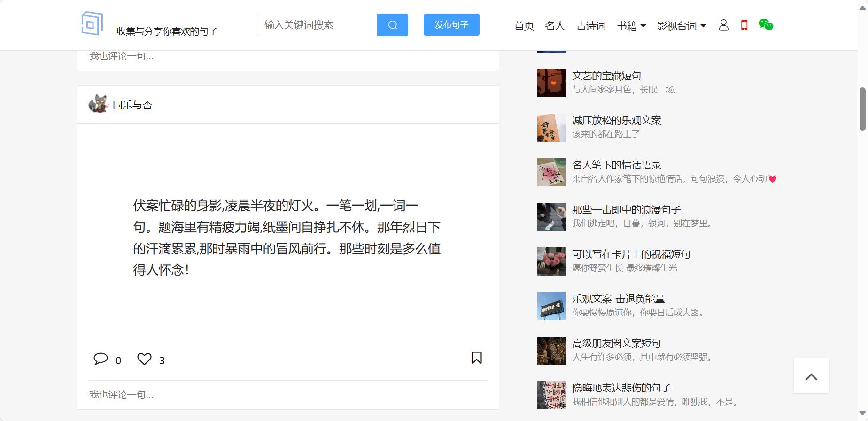
Task: Open 隐晦地表达悲伤的句子 link
Action: (x=621, y=388)
